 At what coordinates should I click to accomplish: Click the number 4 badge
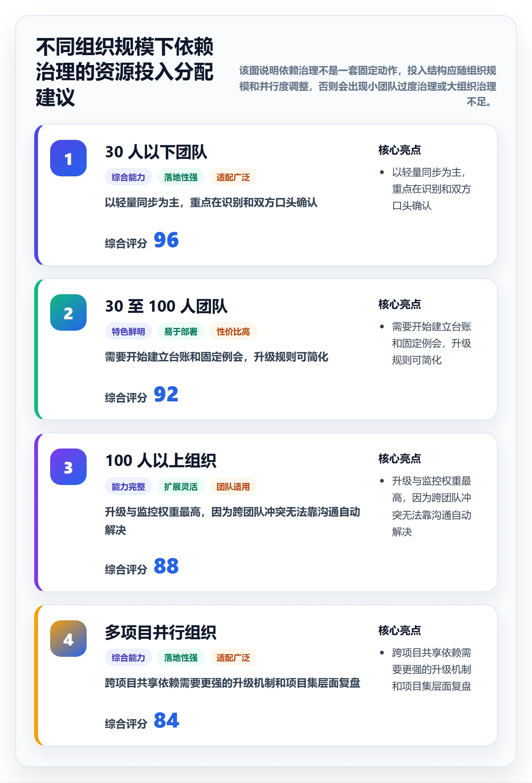point(68,639)
